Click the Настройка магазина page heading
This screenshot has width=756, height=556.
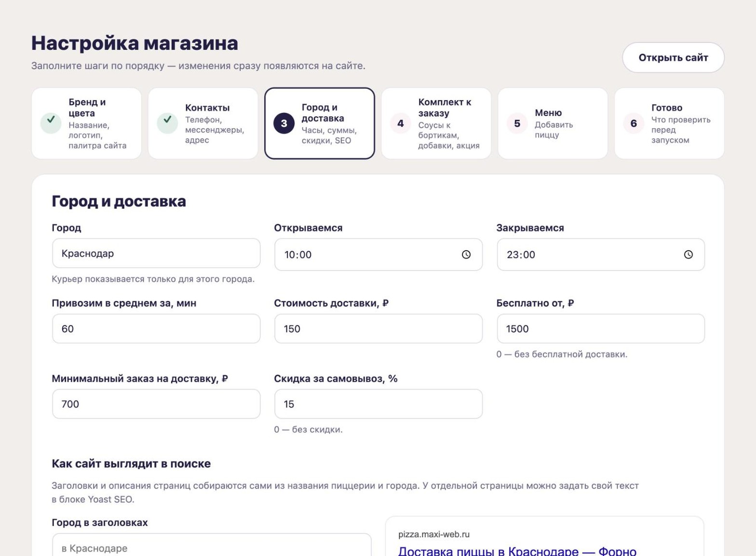coord(135,43)
